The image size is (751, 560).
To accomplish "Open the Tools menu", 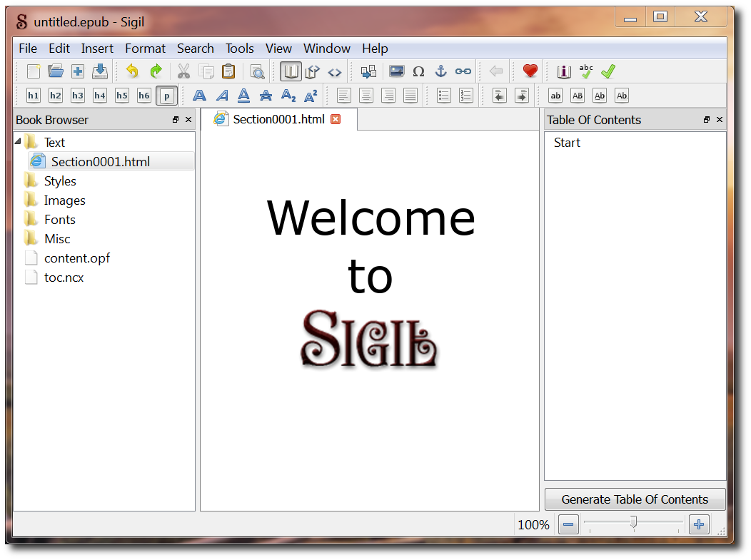I will 239,49.
